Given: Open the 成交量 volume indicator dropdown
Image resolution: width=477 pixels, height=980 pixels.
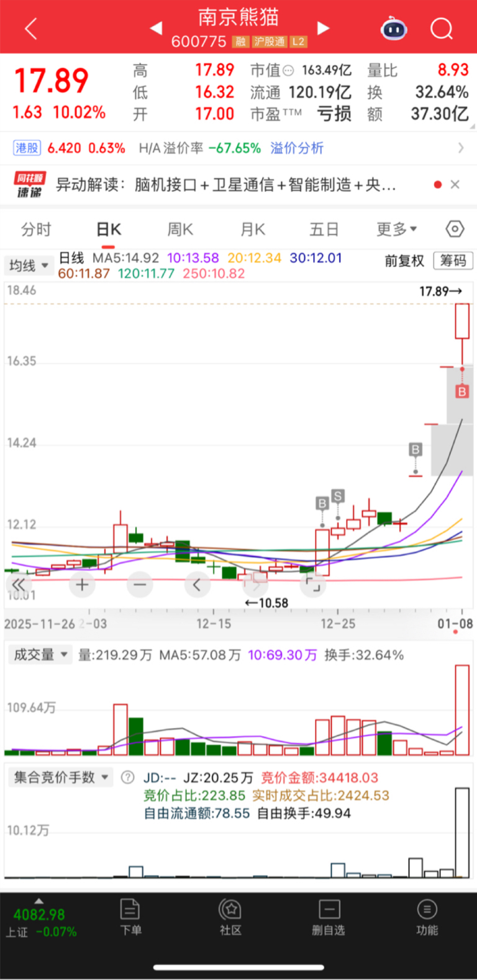Looking at the screenshot, I should pos(40,655).
